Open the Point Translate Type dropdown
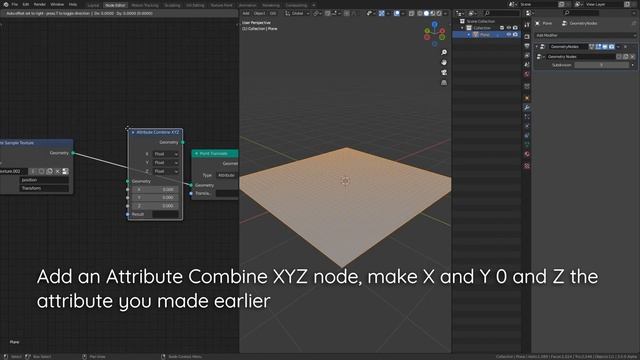The image size is (640, 360). [227, 175]
